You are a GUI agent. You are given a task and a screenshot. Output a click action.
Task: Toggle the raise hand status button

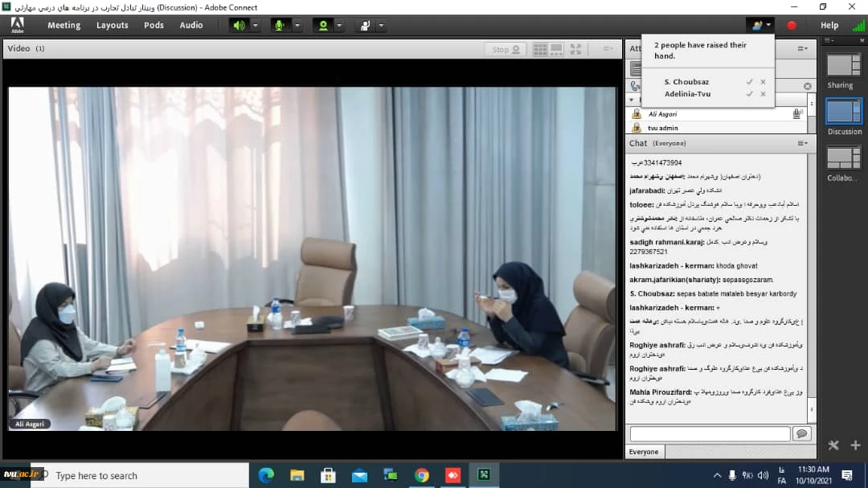point(365,26)
